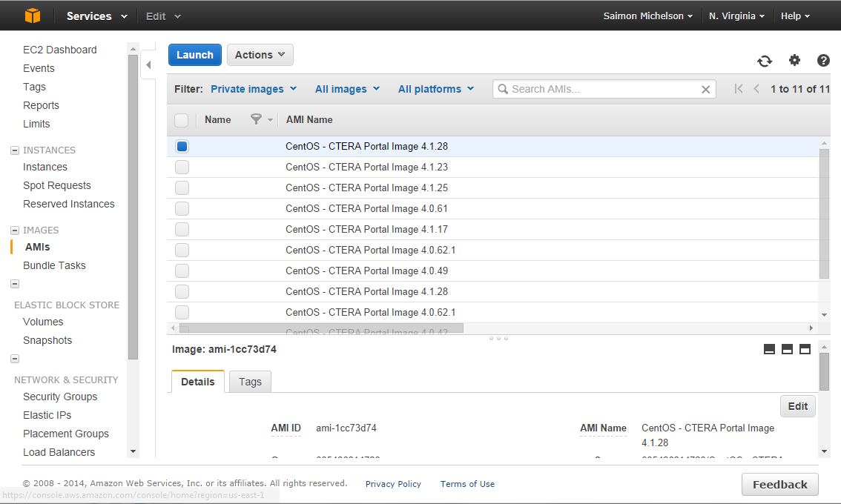Screen dimensions: 841x504
Task: Click the pane resize handle dots
Action: coord(498,338)
